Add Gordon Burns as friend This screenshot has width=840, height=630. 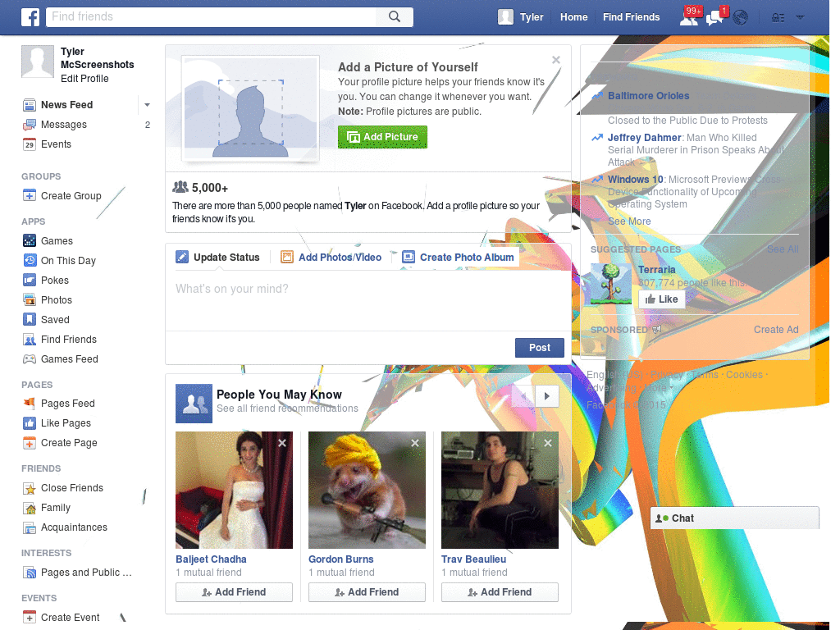367,592
